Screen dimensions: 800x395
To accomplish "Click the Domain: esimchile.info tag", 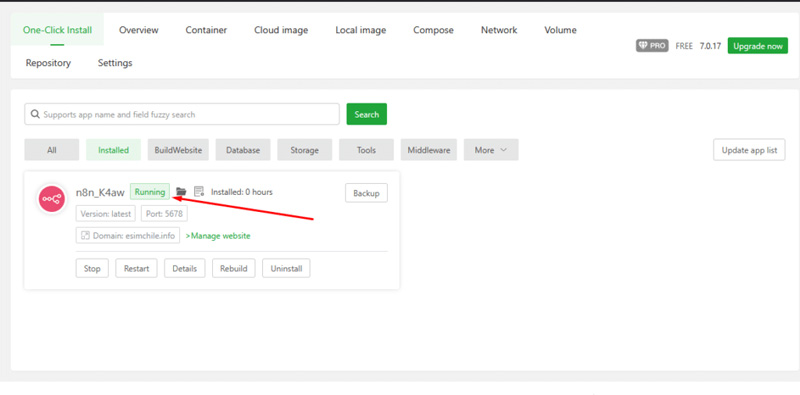I will coord(128,236).
